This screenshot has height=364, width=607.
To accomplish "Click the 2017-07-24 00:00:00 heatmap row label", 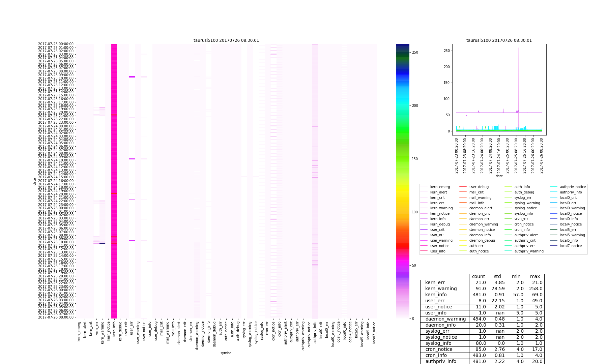I will (x=56, y=126).
